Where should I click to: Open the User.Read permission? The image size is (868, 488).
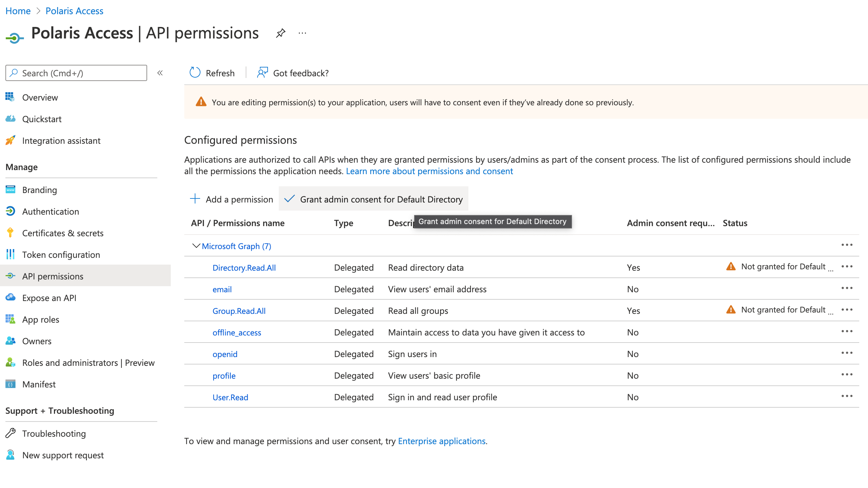pos(230,397)
